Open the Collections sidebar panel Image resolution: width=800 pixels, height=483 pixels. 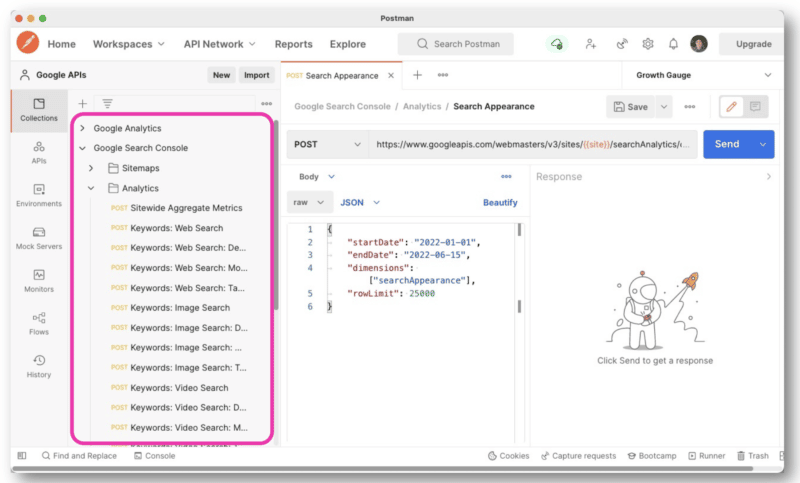39,109
